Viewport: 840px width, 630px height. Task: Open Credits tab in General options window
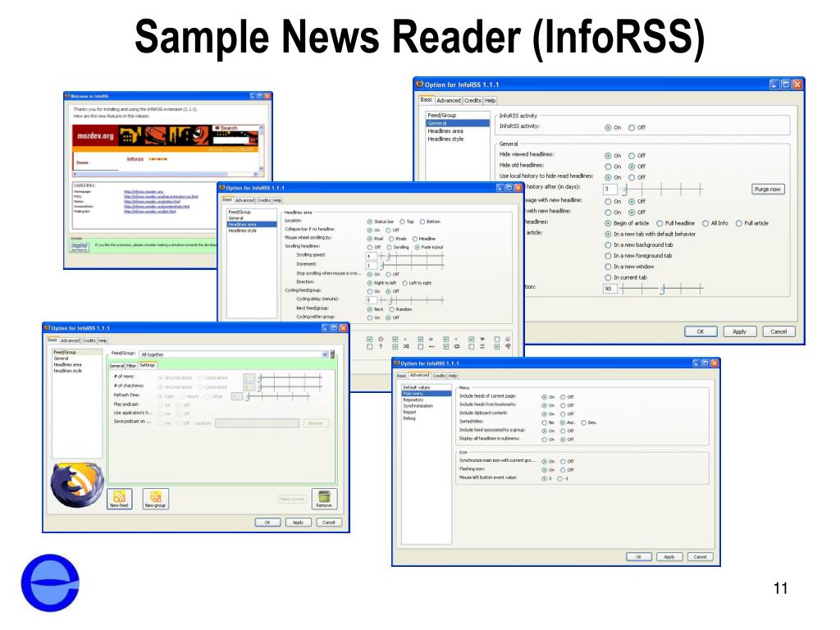tap(472, 100)
